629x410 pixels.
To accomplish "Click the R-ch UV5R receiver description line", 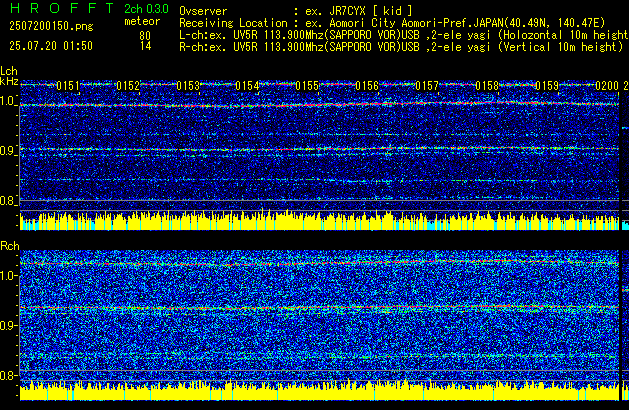I will 401,47.
